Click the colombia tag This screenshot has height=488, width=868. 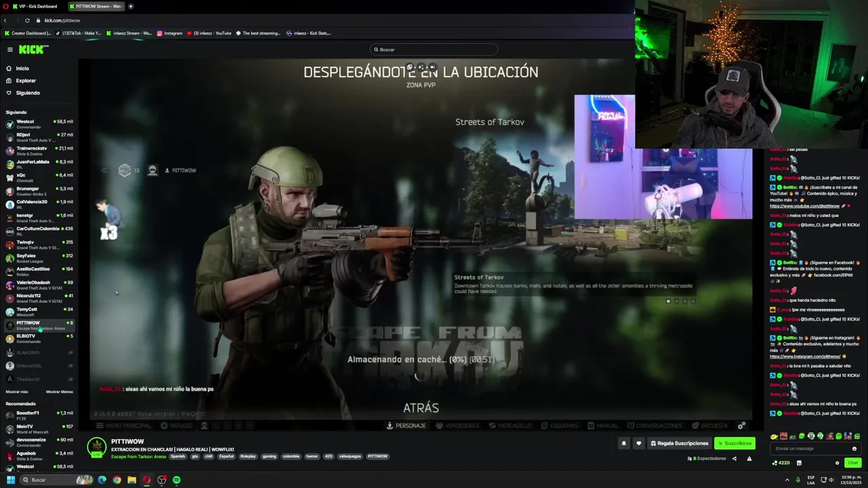pyautogui.click(x=291, y=456)
